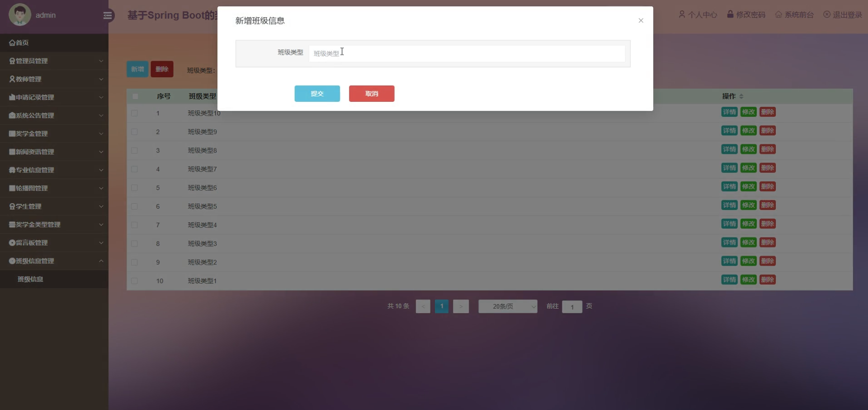
Task: Select page 1 in pagination
Action: point(442,306)
